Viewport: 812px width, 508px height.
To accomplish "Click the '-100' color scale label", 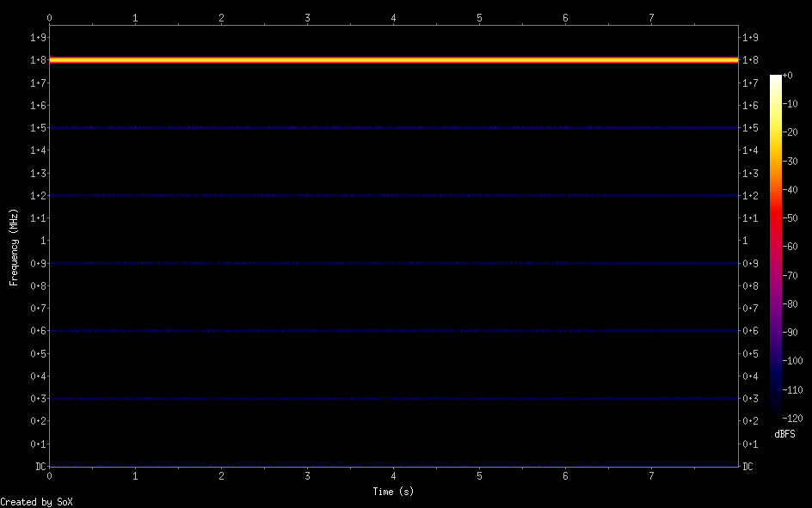I will pyautogui.click(x=792, y=361).
